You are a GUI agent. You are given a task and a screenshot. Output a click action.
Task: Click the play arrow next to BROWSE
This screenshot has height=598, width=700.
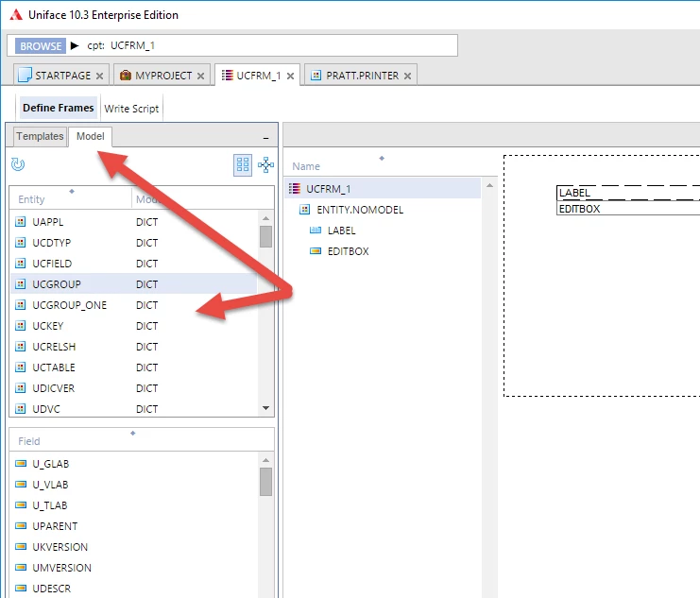[x=75, y=45]
